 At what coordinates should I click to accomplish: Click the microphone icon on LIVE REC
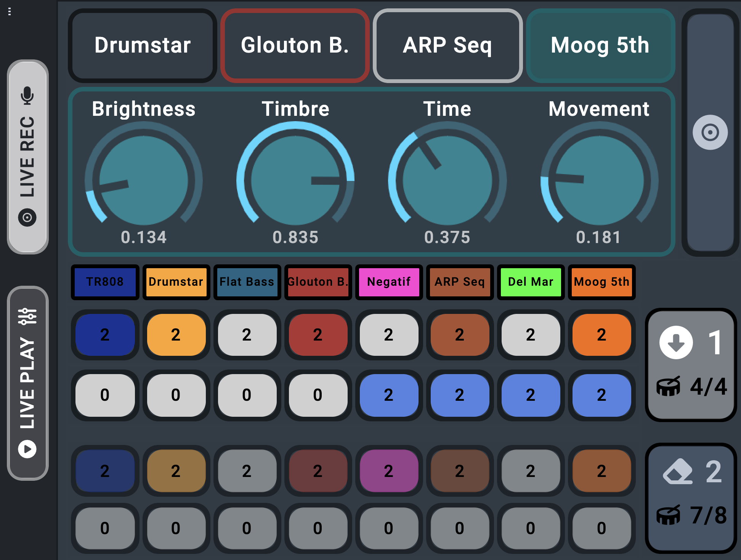(27, 95)
